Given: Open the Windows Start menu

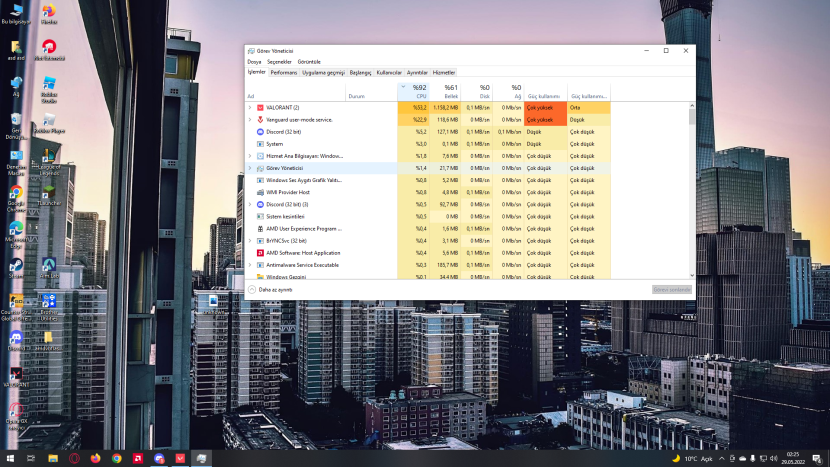Looking at the screenshot, I should click(10, 459).
